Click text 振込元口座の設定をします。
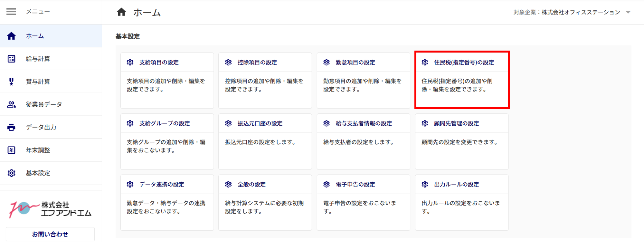Screen dimensions: 644x242 tap(260, 142)
